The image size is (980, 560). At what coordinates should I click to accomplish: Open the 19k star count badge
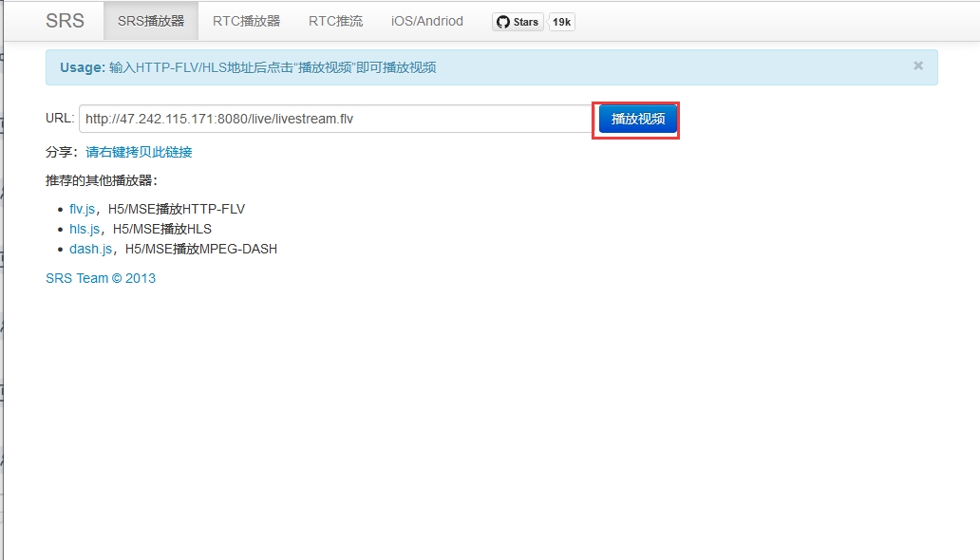tap(561, 22)
